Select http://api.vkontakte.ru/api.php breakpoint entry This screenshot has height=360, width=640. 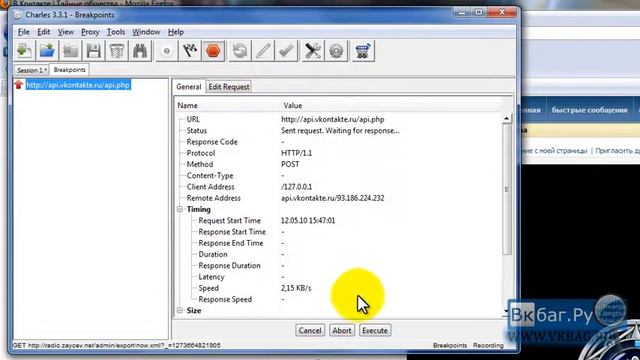(x=78, y=85)
